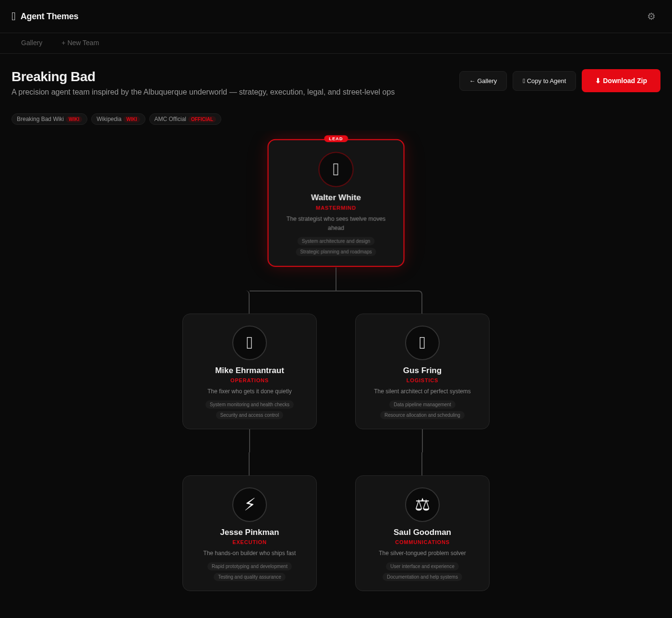
Task: Open the Wikipedia source link
Action: [118, 119]
